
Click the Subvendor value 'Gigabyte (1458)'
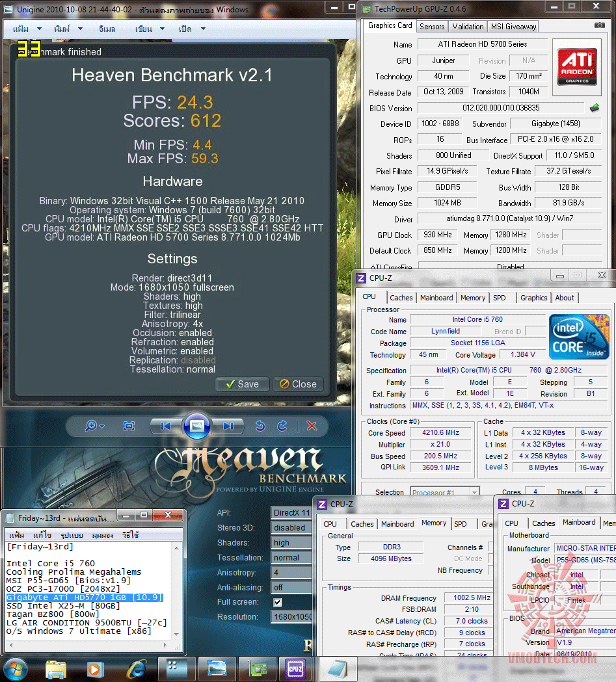(556, 124)
